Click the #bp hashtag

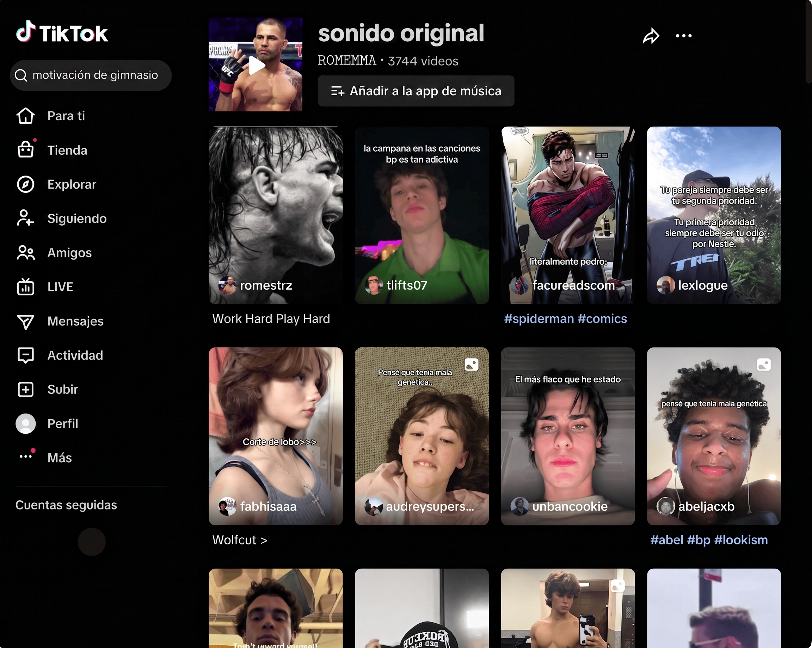699,540
